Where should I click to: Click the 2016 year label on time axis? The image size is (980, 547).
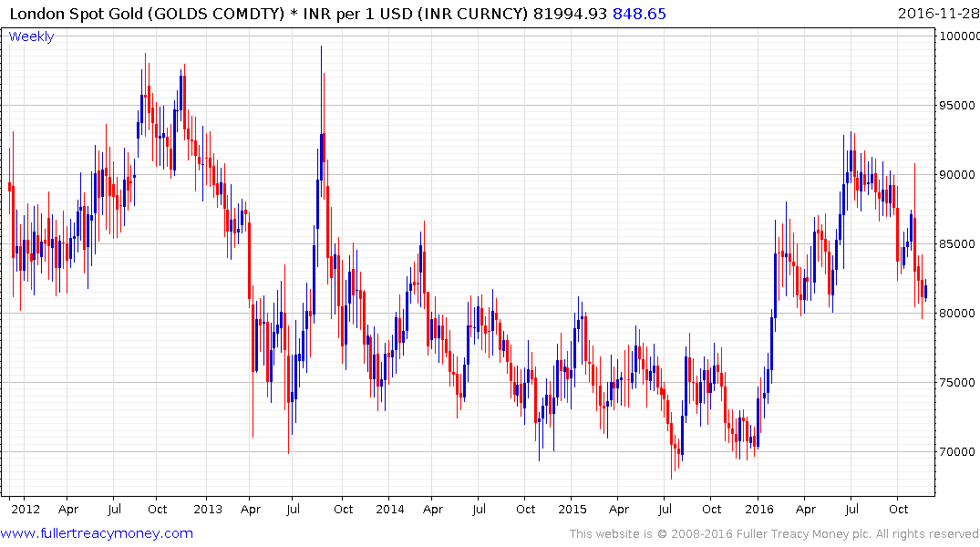pos(759,509)
